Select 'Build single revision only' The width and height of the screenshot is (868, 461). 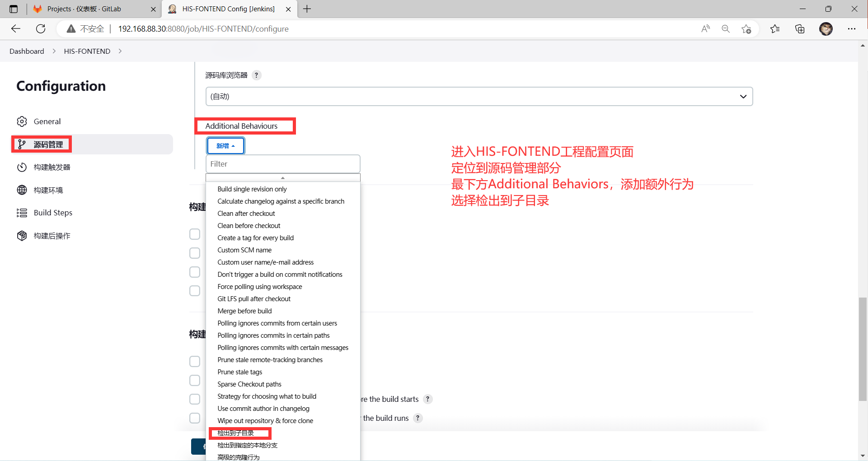tap(252, 189)
